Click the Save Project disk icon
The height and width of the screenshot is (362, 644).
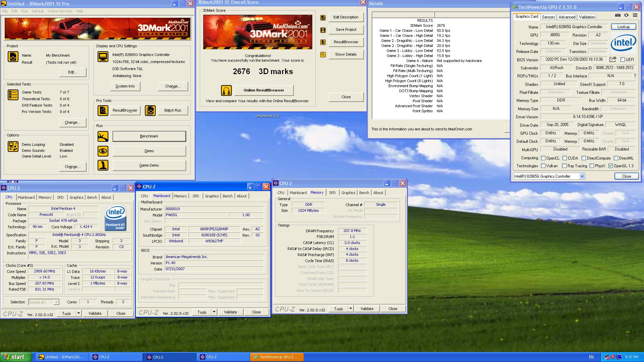tap(323, 30)
